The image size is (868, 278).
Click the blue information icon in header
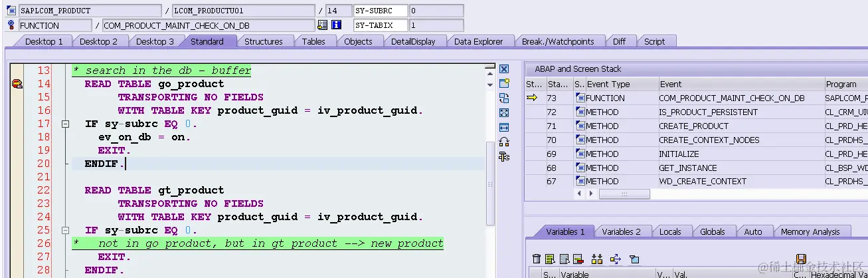[x=336, y=25]
